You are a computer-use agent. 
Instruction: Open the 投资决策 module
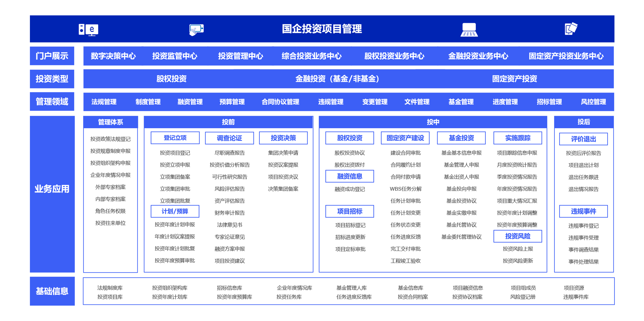coord(283,138)
